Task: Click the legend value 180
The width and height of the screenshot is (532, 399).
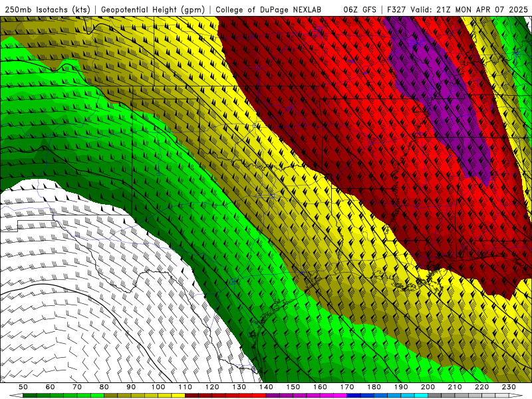Action: coord(374,387)
